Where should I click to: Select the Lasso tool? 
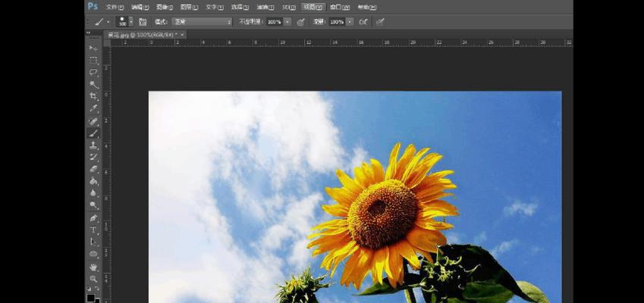pyautogui.click(x=93, y=72)
